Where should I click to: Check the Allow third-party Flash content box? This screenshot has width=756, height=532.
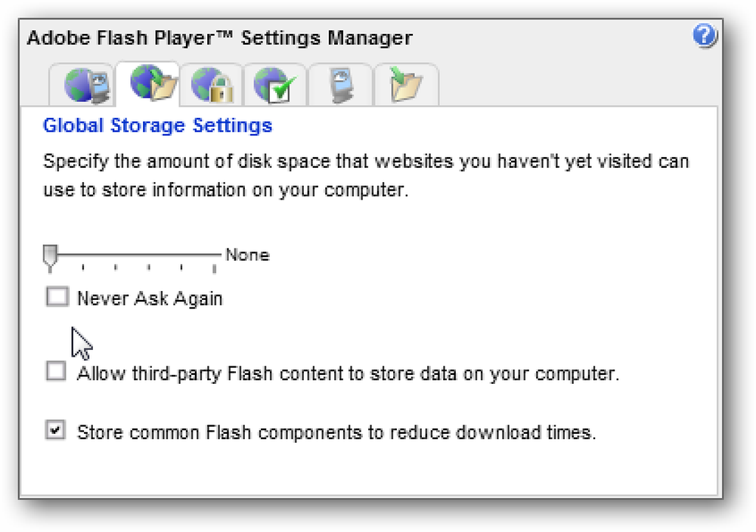tap(56, 371)
